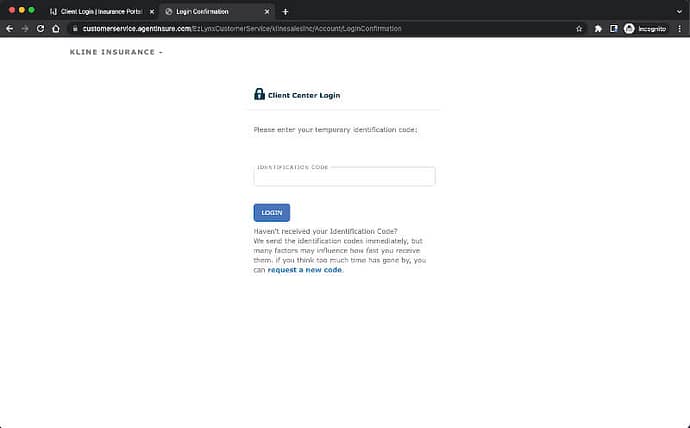Close the Login Confirmation tab

266,11
